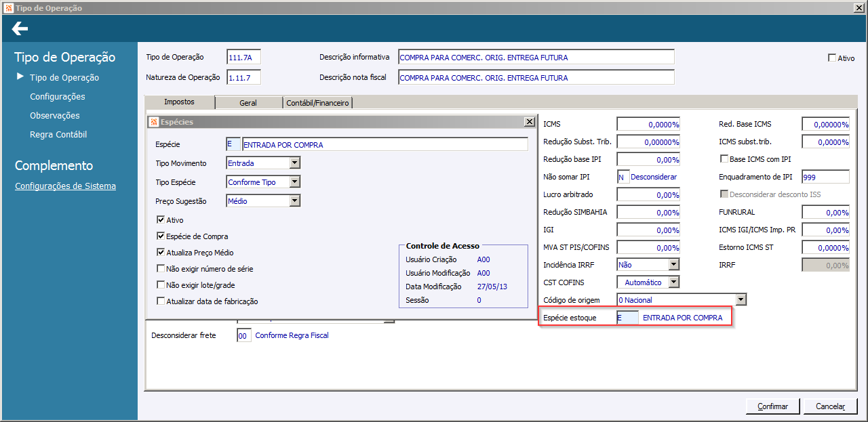Click the Espécies window title icon
The height and width of the screenshot is (422, 868).
pyautogui.click(x=154, y=122)
